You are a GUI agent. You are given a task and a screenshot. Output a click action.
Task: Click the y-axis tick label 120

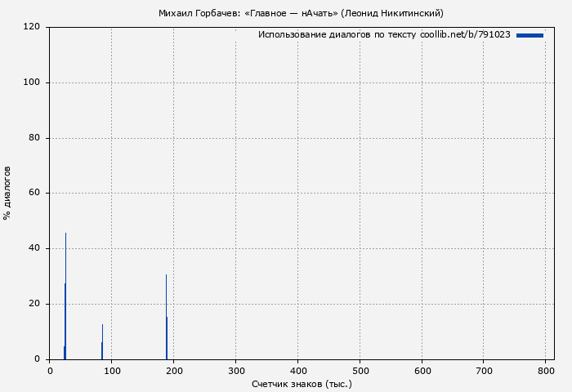coord(33,27)
